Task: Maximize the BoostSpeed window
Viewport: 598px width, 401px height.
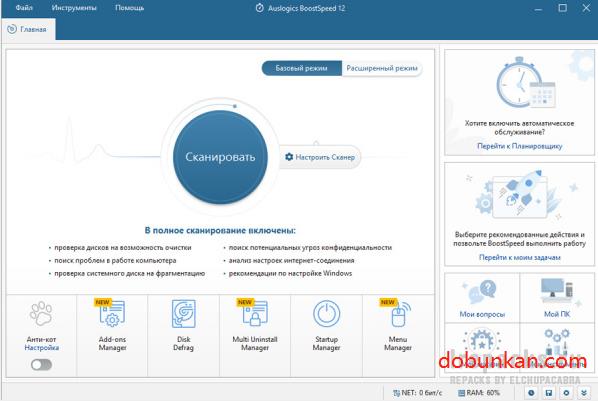Action: pyautogui.click(x=563, y=8)
